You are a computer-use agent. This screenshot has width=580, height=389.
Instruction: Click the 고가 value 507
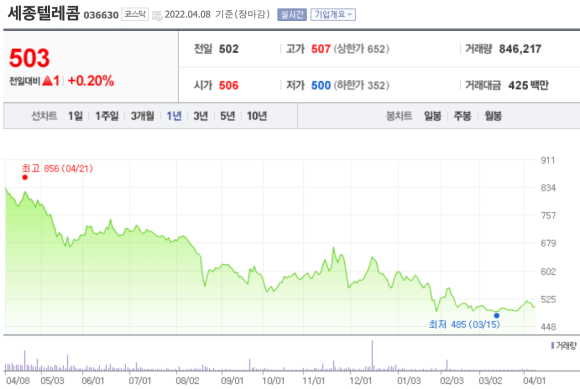[321, 49]
